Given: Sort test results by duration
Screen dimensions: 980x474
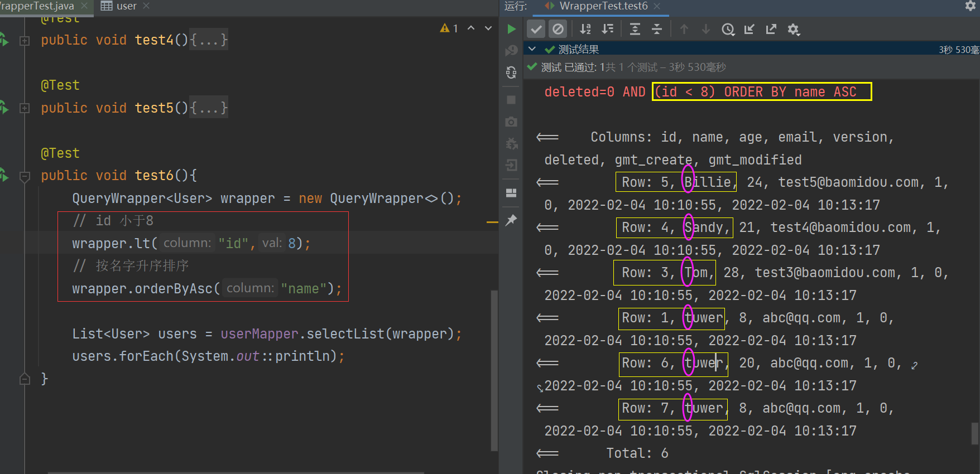Looking at the screenshot, I should tap(607, 29).
